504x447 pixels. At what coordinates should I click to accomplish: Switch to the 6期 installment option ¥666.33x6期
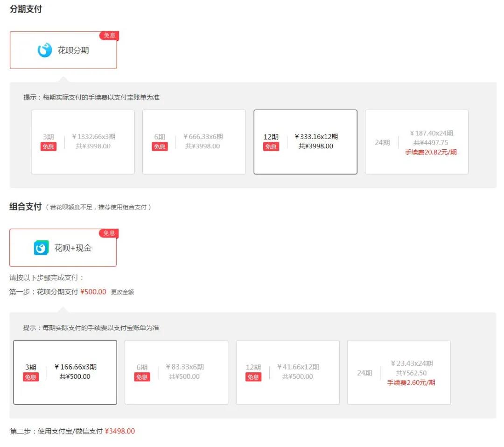pos(194,141)
